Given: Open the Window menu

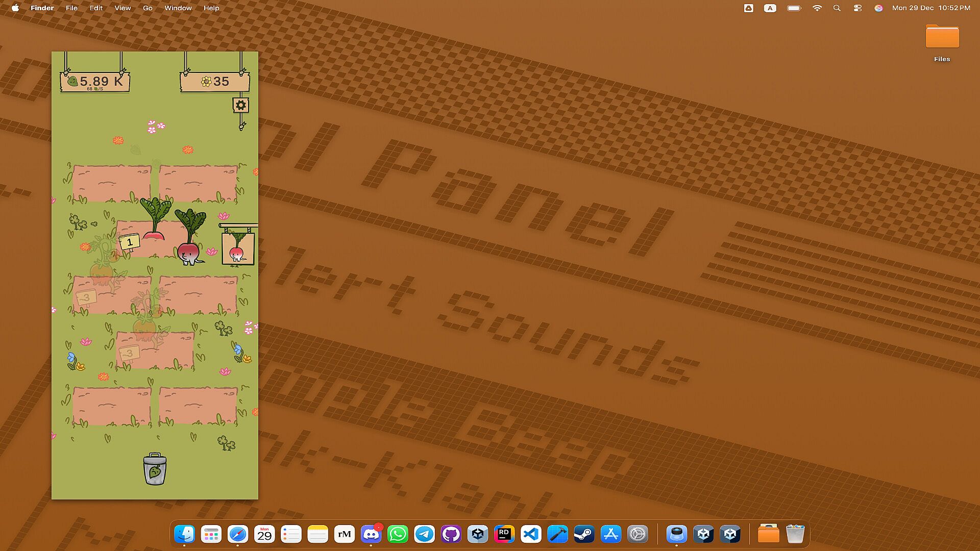Looking at the screenshot, I should click(x=178, y=8).
